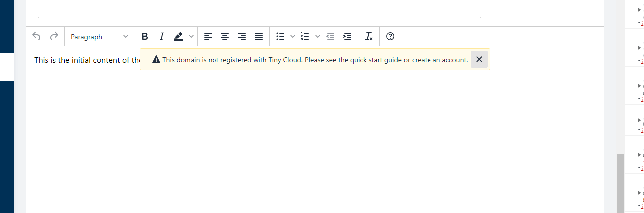This screenshot has width=644, height=213.
Task: Toggle italic formatting
Action: (x=162, y=36)
